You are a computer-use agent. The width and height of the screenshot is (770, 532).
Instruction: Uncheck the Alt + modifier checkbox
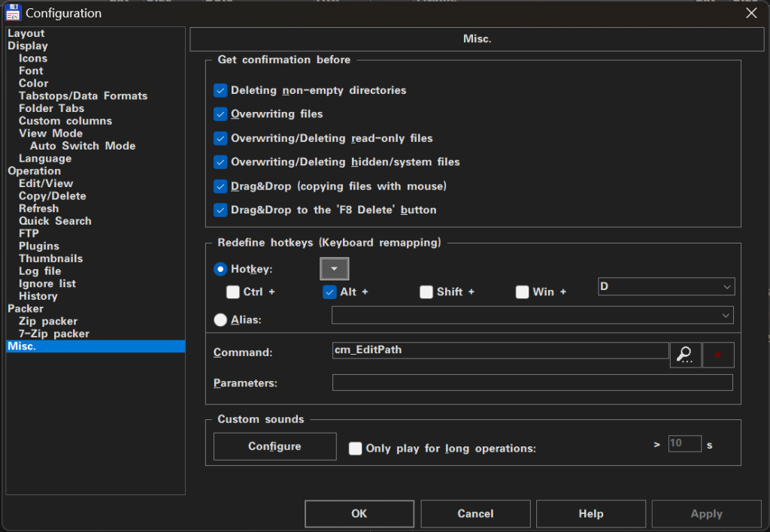(329, 292)
